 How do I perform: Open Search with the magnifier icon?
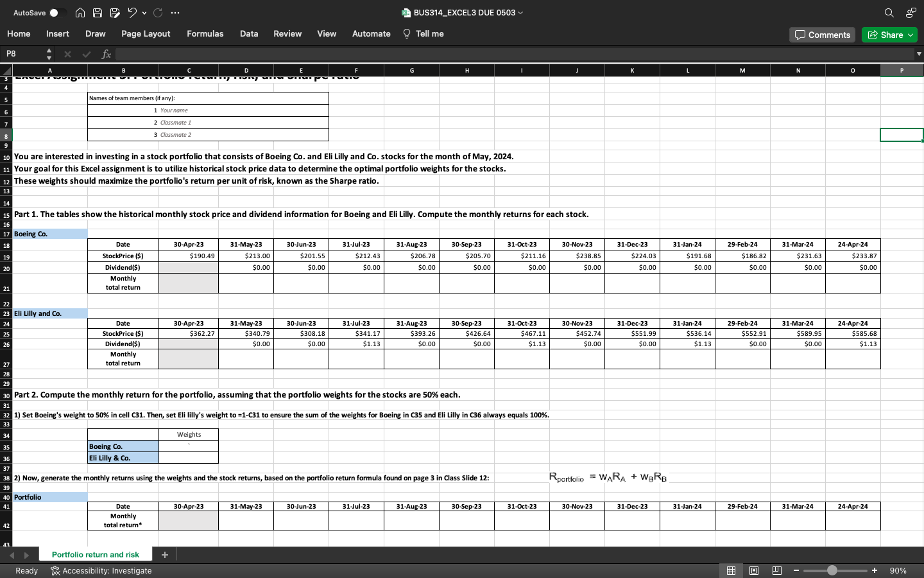889,12
